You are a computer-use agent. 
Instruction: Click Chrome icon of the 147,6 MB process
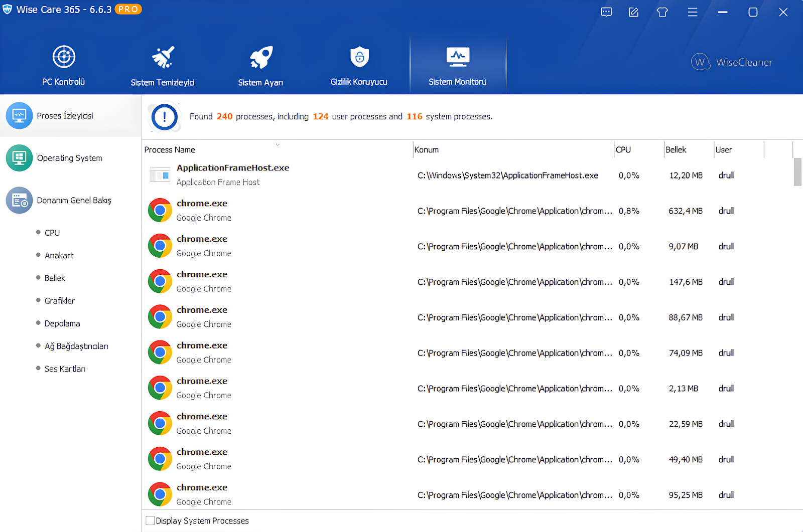coord(160,282)
